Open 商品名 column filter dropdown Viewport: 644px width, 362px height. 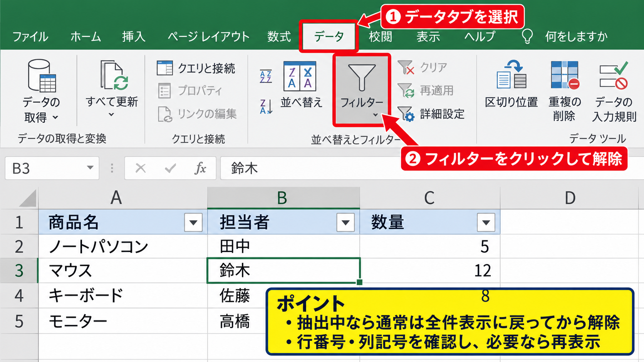[193, 222]
